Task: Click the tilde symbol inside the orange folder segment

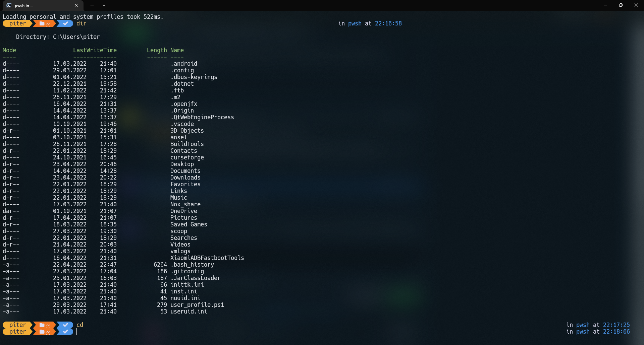Action: 48,23
